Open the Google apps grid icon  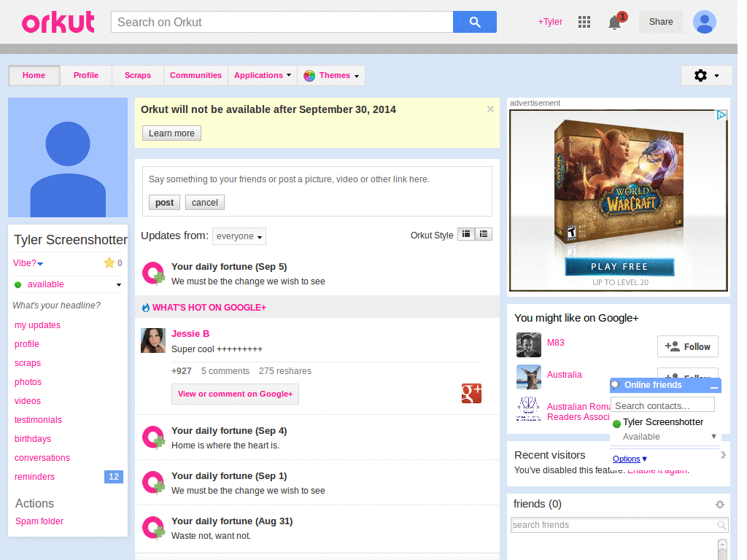click(x=584, y=22)
